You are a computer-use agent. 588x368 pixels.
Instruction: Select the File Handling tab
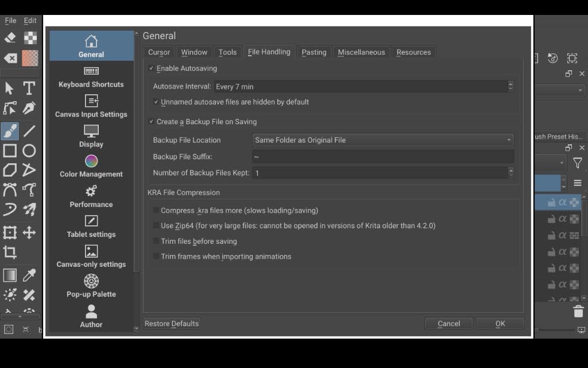[269, 52]
